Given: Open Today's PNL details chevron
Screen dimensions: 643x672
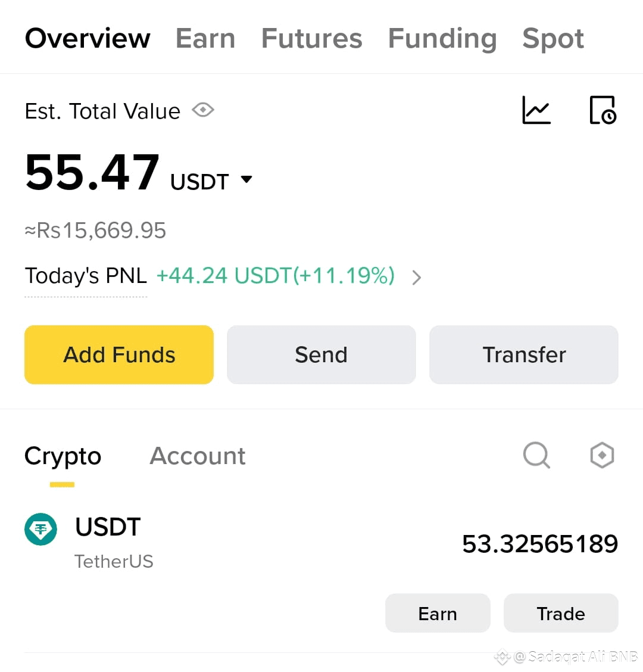Looking at the screenshot, I should pyautogui.click(x=417, y=277).
